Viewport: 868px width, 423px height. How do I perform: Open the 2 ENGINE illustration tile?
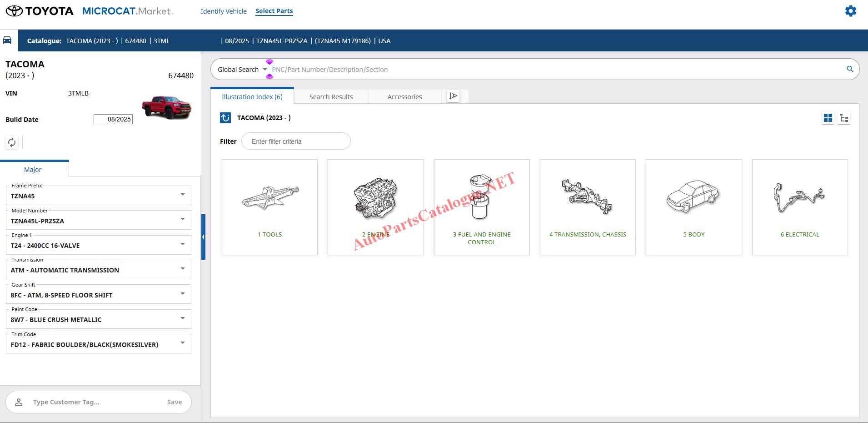tap(375, 207)
